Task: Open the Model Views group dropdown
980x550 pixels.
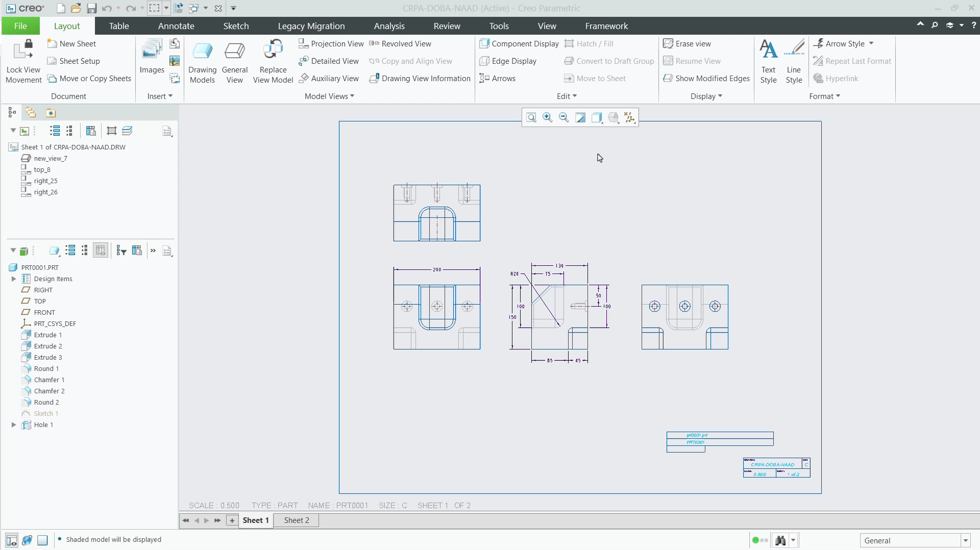Action: (x=329, y=96)
